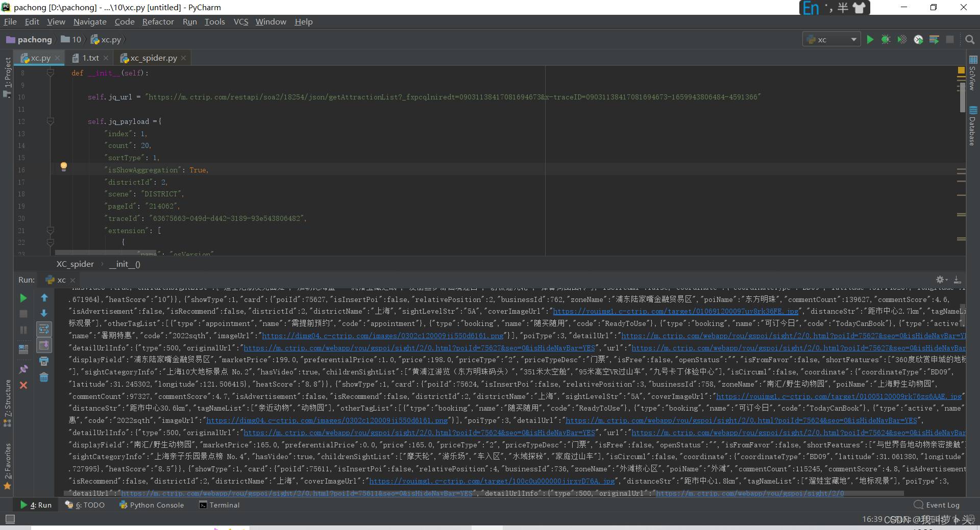Collapse the jq_payload dict at line 12
Screen dimensions: 980x530
51,121
